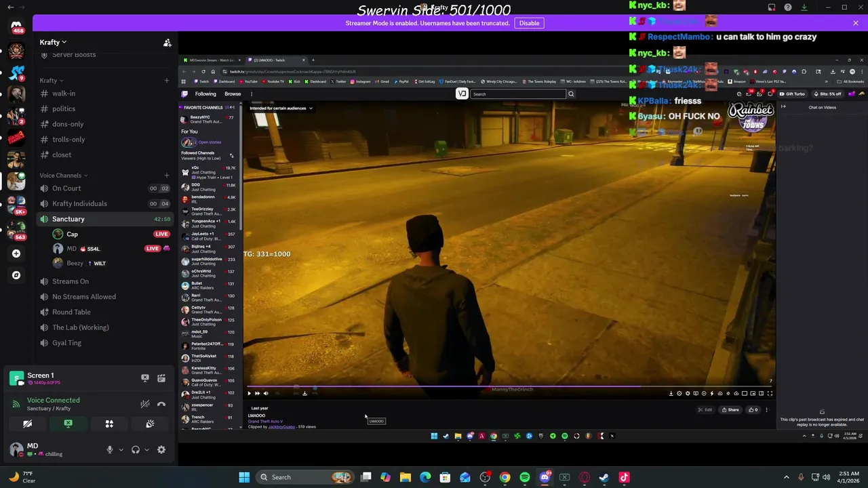Switch to the MDSwervin Stream browser tab
Image resolution: width=868 pixels, height=488 pixels.
tap(212, 60)
